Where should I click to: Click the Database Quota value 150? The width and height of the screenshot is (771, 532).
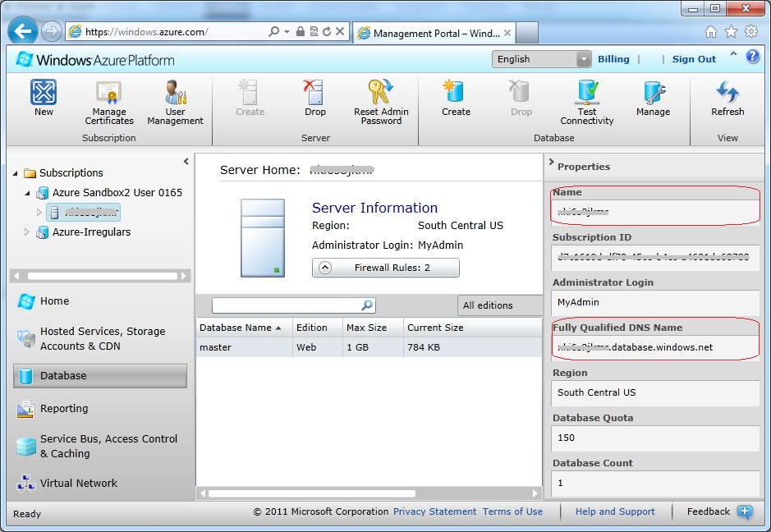pyautogui.click(x=655, y=438)
